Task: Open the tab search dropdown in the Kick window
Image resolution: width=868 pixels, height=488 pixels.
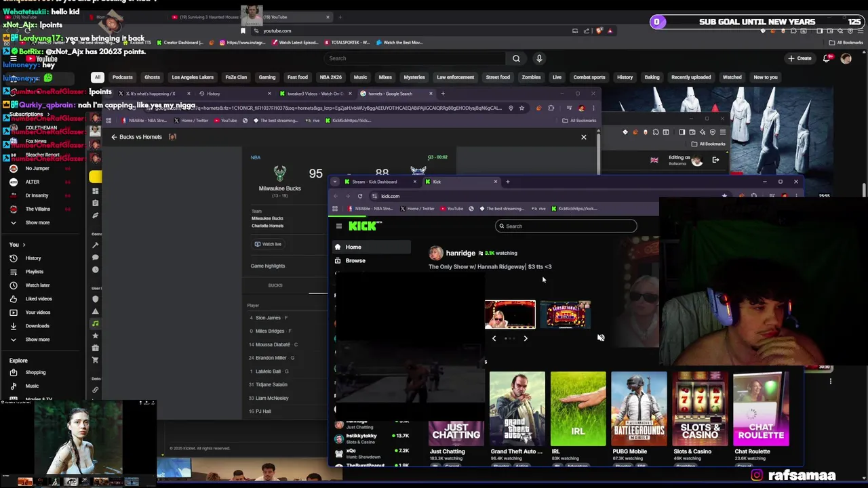Action: tap(334, 182)
